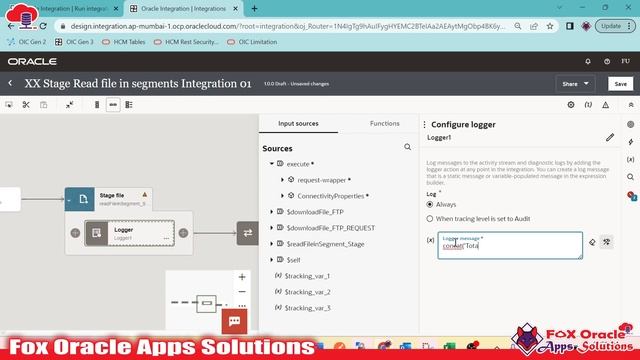Click the select tool in canvas toolbar
640x360 pixels.
click(9, 105)
